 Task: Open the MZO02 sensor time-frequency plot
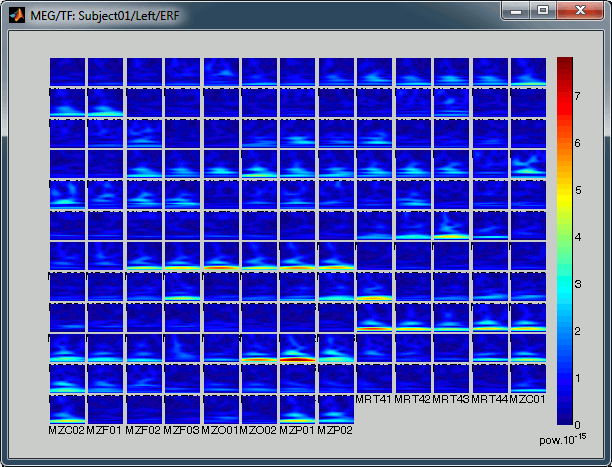259,408
